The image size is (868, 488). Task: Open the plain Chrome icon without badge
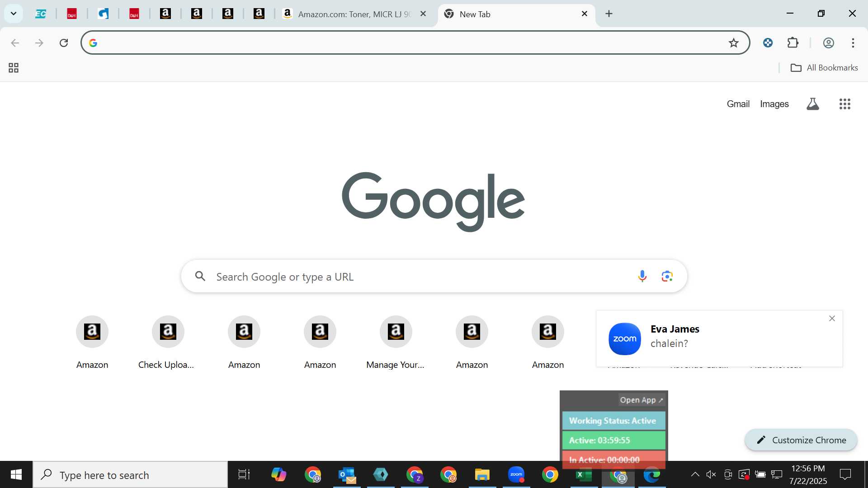pos(550,475)
